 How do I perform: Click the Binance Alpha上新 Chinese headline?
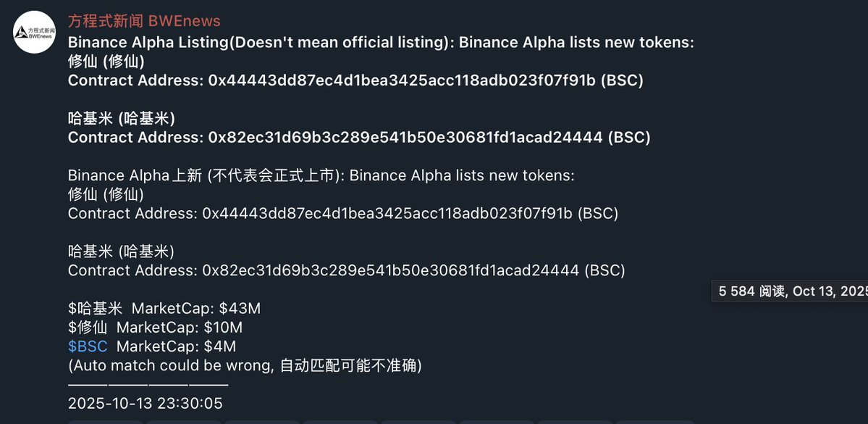pyautogui.click(x=321, y=176)
